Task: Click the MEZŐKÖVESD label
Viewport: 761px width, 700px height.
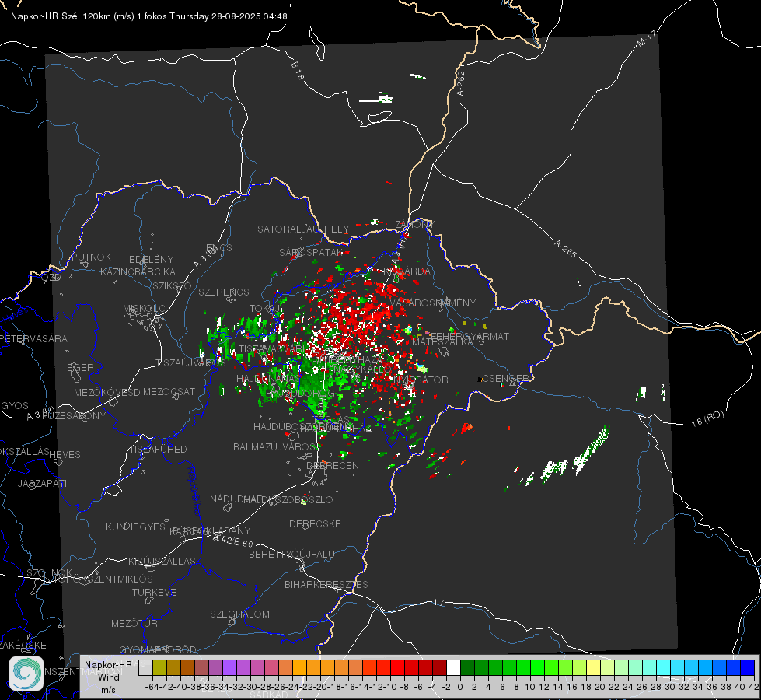Action: pos(106,392)
